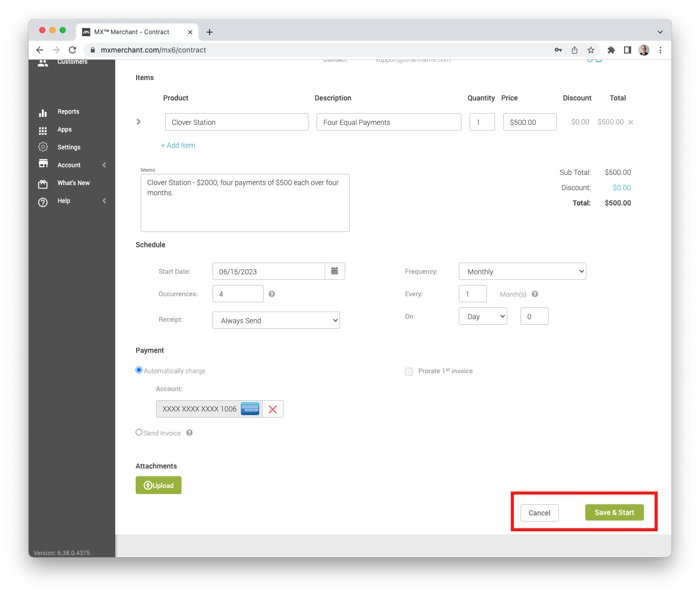Open the Frequency dropdown showing Monthly
Screen dimensions: 700x595
522,271
